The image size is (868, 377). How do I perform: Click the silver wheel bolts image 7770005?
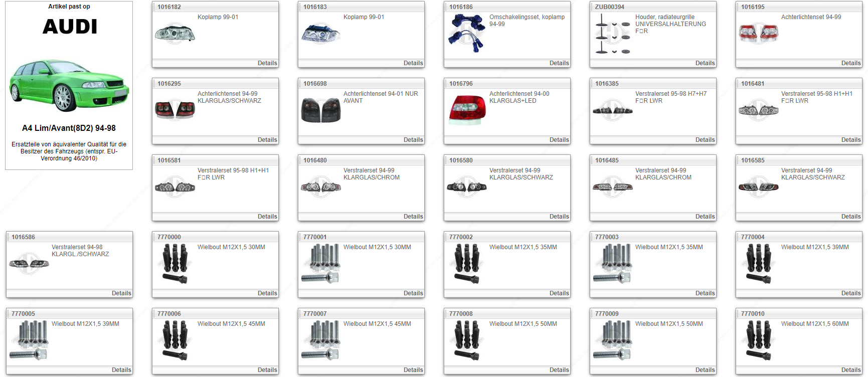pyautogui.click(x=29, y=340)
